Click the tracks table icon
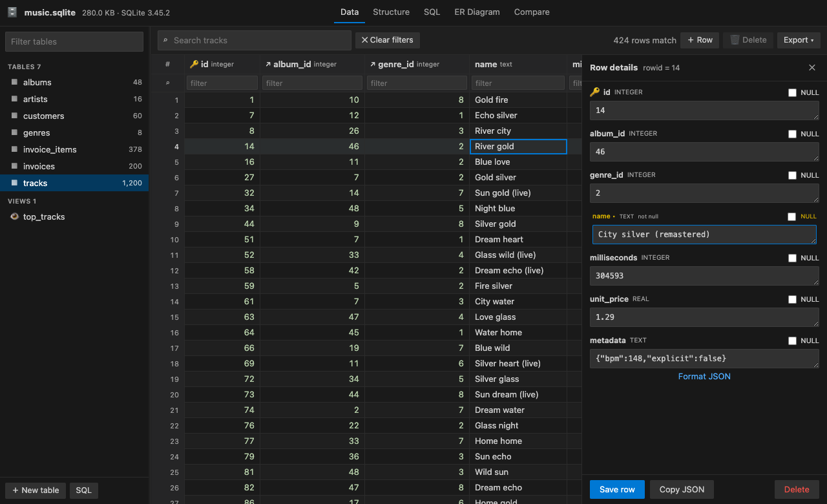The image size is (827, 504). 14,183
